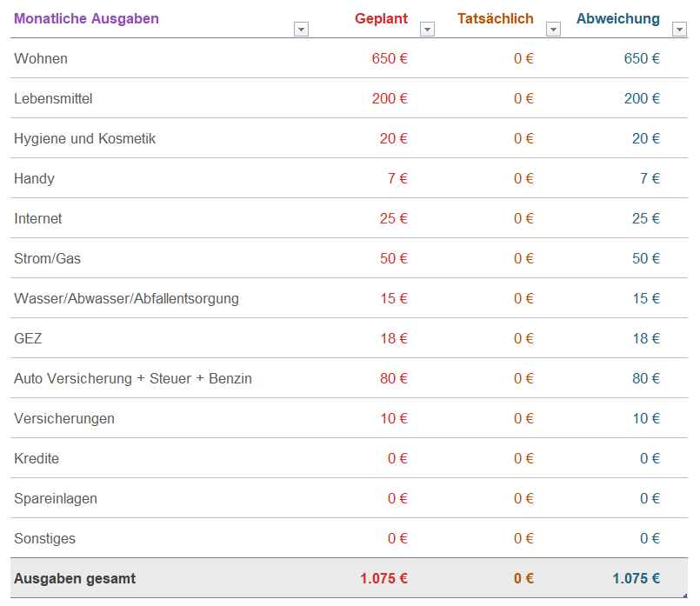This screenshot has height=606, width=700.
Task: Select the Tatsächlich header label
Action: 495,18
